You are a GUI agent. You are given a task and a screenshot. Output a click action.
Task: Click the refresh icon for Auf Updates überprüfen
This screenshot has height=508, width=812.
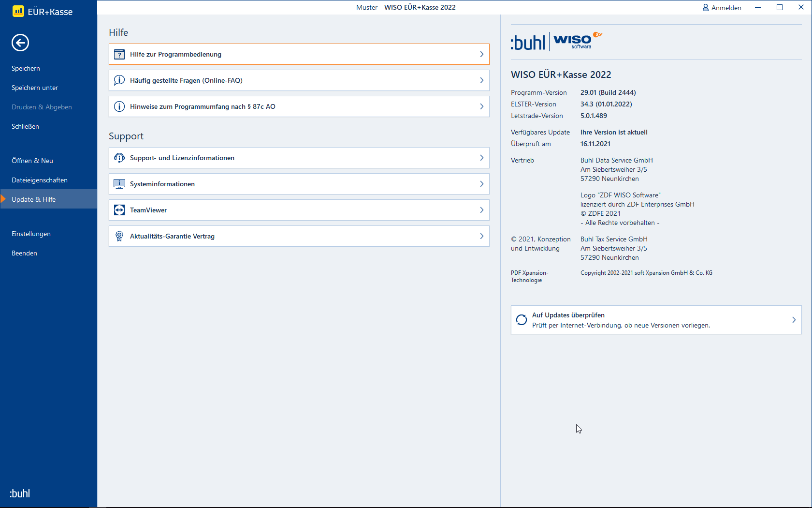522,320
